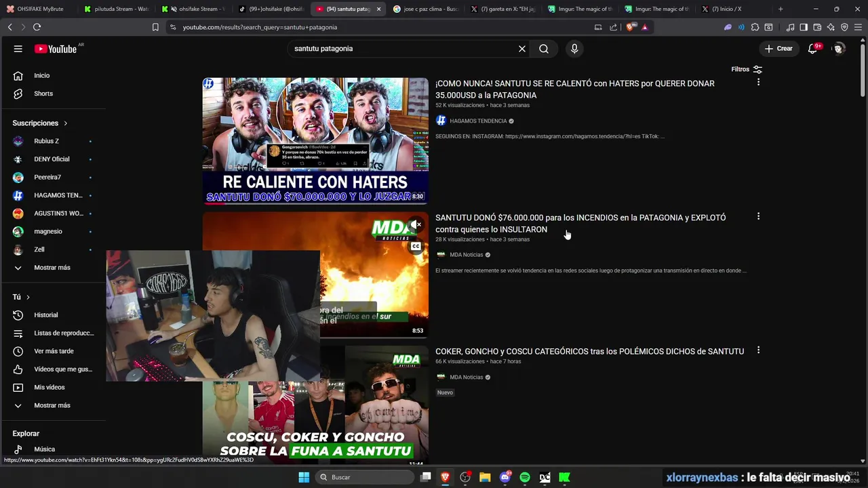Go to YouTube home via the logo
Screen dimensions: 868x488
coord(56,49)
